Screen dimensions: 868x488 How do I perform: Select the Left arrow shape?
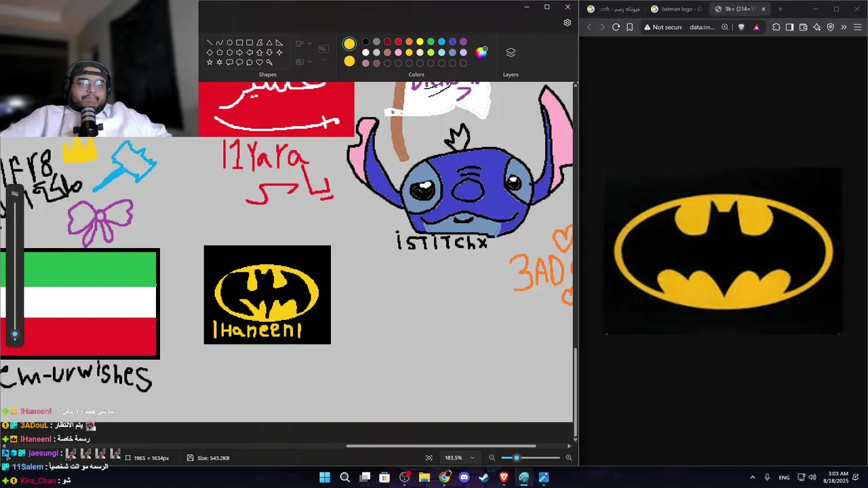250,52
